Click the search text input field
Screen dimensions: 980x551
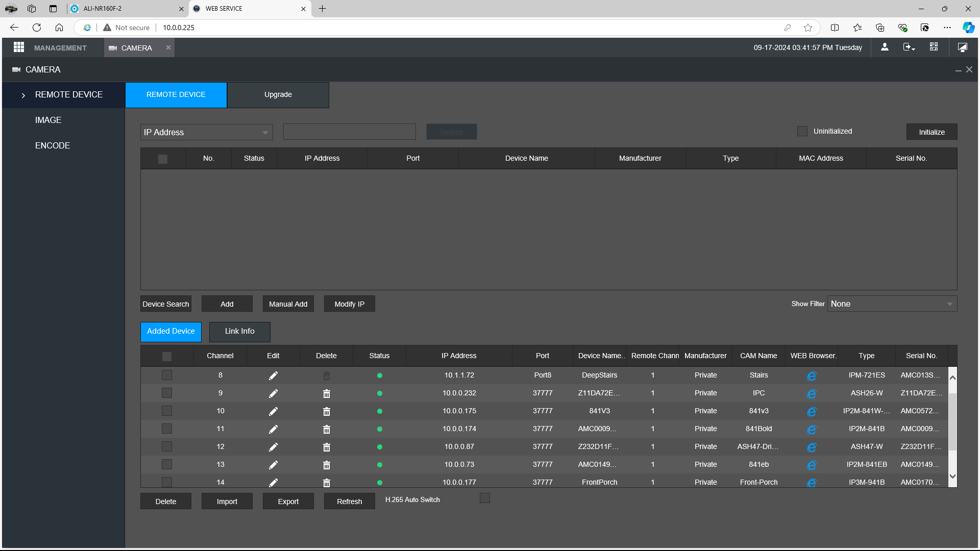coord(350,132)
